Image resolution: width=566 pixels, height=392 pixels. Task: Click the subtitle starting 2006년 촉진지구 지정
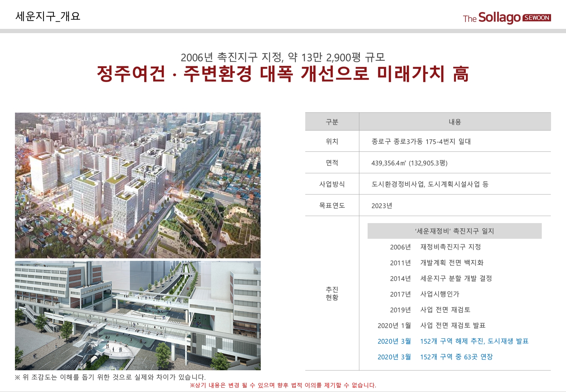click(283, 57)
